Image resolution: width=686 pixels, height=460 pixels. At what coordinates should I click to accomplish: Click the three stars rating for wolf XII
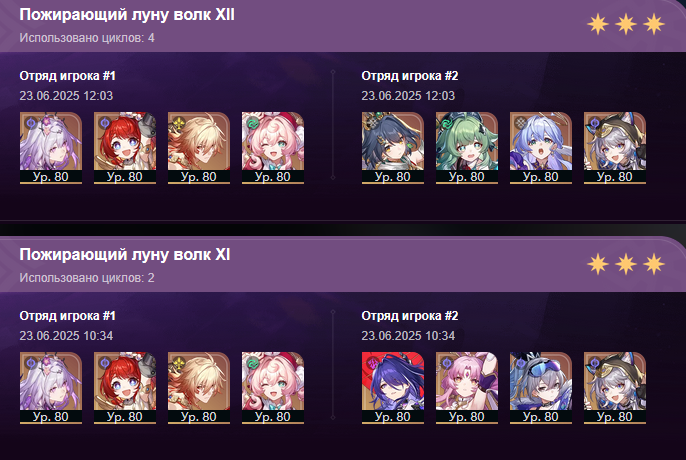click(x=626, y=24)
